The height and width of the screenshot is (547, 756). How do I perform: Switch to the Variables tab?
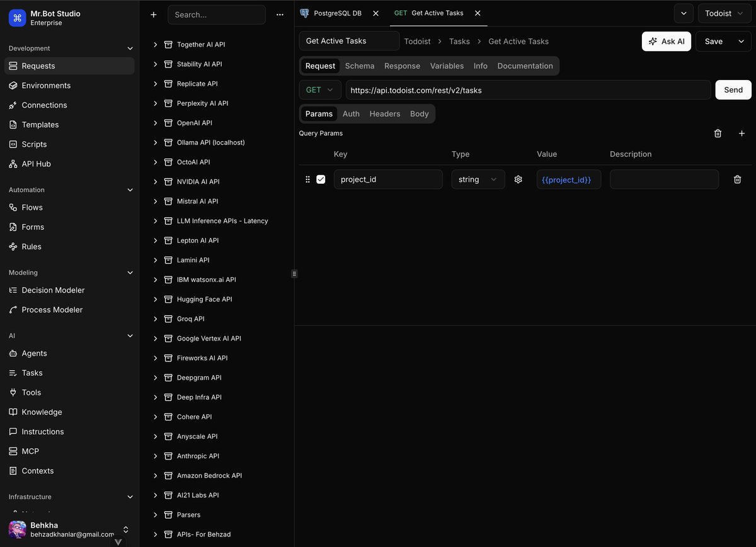[x=447, y=66]
